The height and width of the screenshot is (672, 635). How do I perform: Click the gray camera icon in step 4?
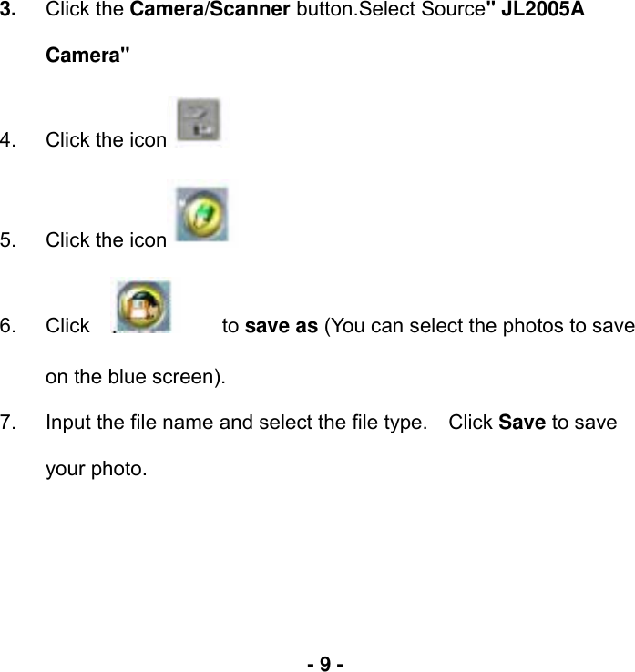pyautogui.click(x=199, y=120)
